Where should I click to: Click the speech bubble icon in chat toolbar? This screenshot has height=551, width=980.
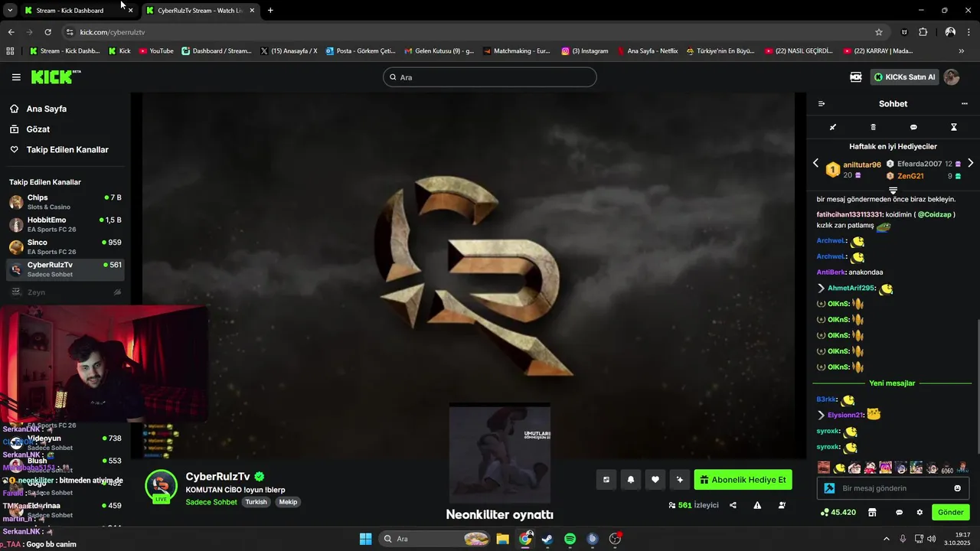(x=913, y=127)
